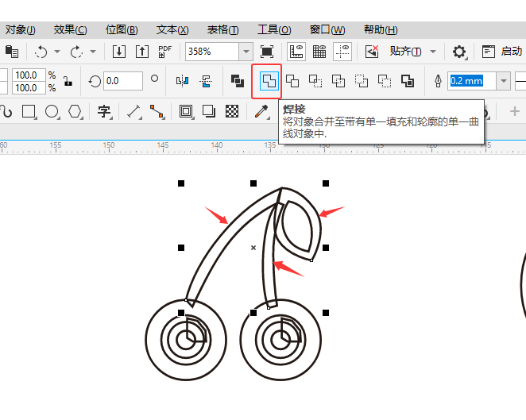Click the 贴齐(T) snap button
This screenshot has height=420, width=526.
405,52
